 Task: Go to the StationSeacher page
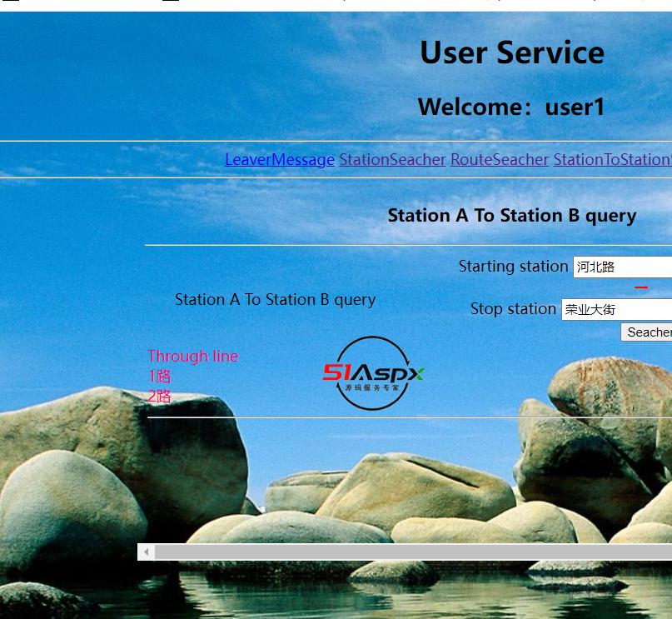(392, 159)
